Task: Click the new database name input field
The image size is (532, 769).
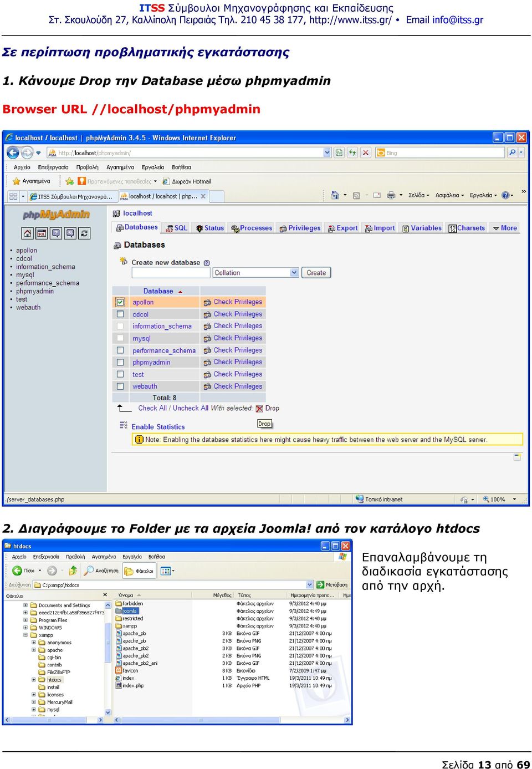Action: point(171,273)
